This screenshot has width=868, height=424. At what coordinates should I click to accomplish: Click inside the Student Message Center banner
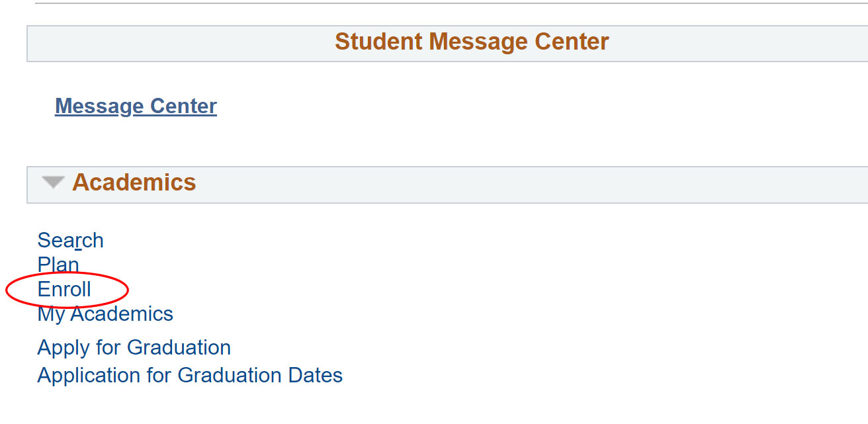point(471,41)
